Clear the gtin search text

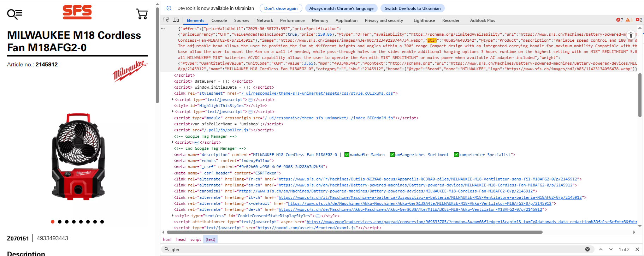click(x=587, y=249)
